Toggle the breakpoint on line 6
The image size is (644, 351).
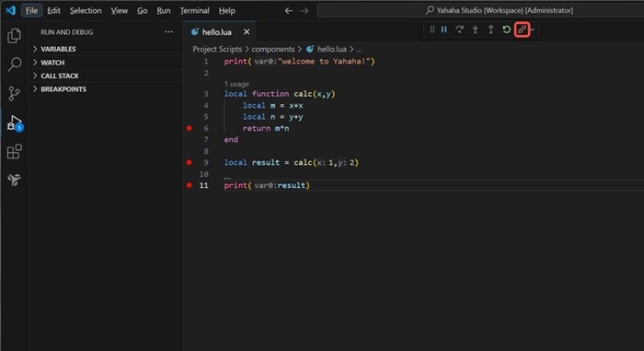tap(189, 128)
